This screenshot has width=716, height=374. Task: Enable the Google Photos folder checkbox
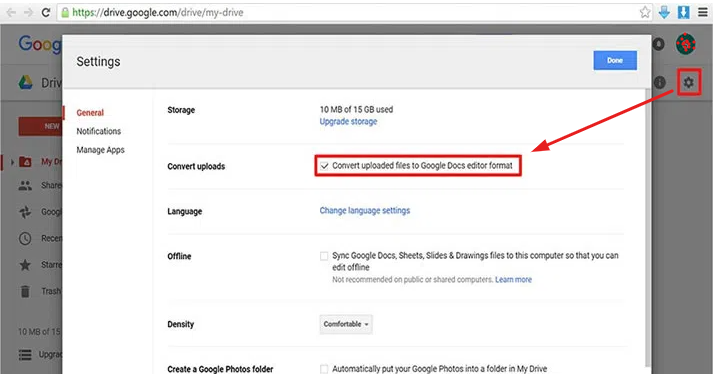324,369
